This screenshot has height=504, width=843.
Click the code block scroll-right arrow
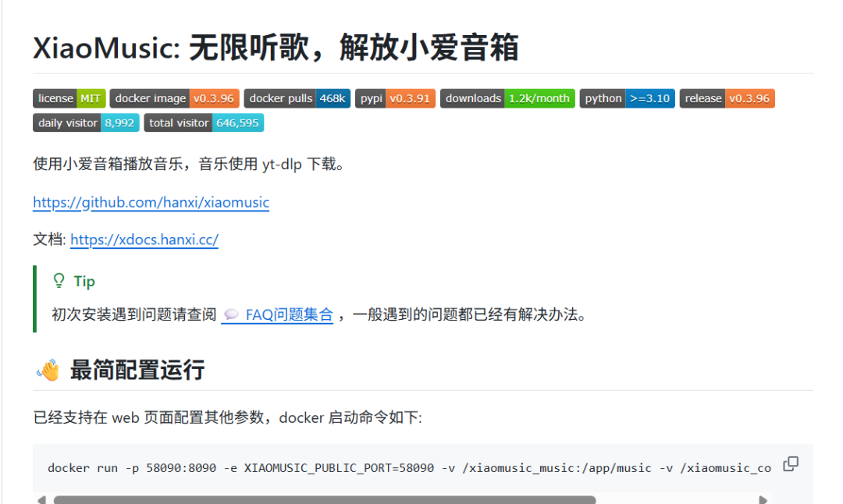(x=763, y=499)
